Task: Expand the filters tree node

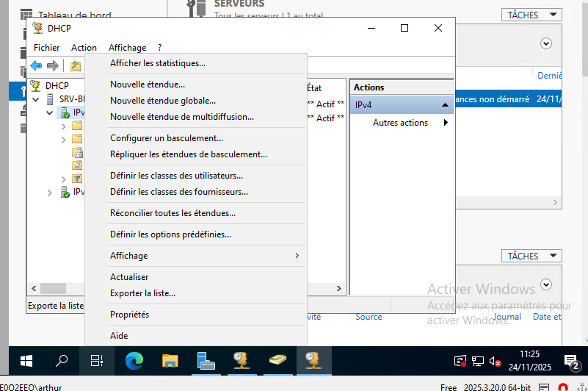Action: pyautogui.click(x=63, y=179)
